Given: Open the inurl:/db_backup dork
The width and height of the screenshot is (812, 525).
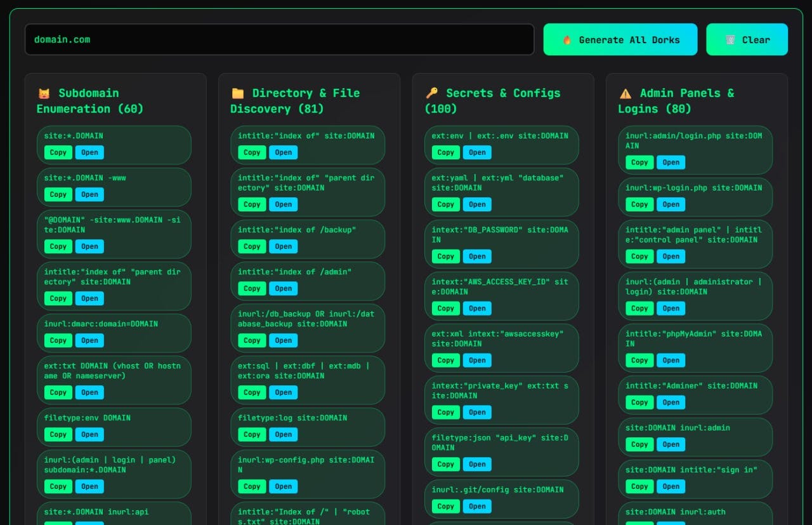Looking at the screenshot, I should (284, 340).
